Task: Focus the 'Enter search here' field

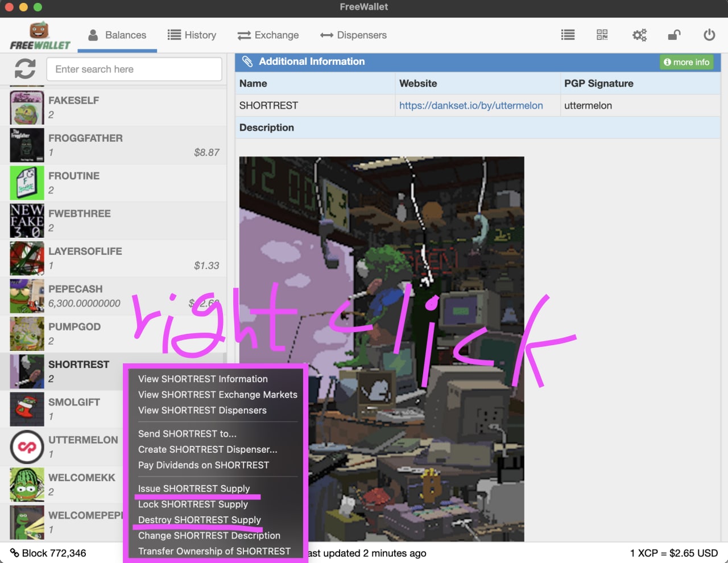Action: (134, 69)
